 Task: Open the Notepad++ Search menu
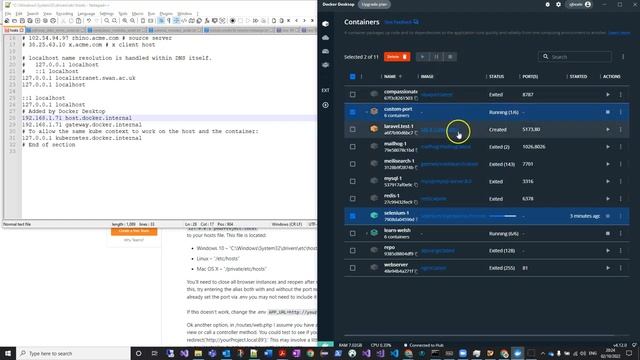[33, 13]
